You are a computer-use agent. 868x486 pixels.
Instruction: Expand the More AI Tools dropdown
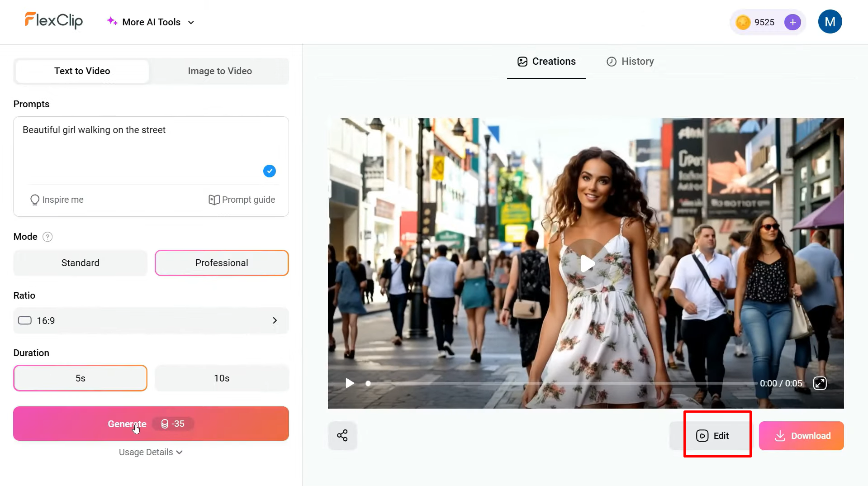151,22
